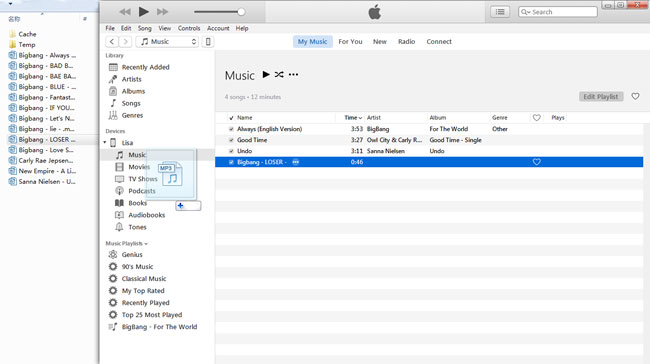Go forward with the right chevron button
Image resolution: width=650 pixels, height=364 pixels.
click(x=126, y=41)
